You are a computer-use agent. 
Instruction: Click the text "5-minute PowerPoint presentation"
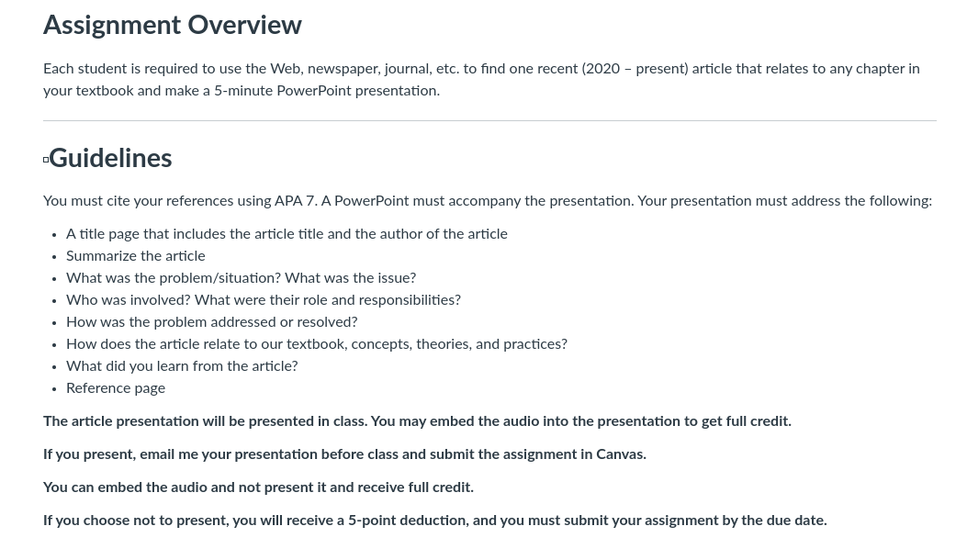[326, 91]
